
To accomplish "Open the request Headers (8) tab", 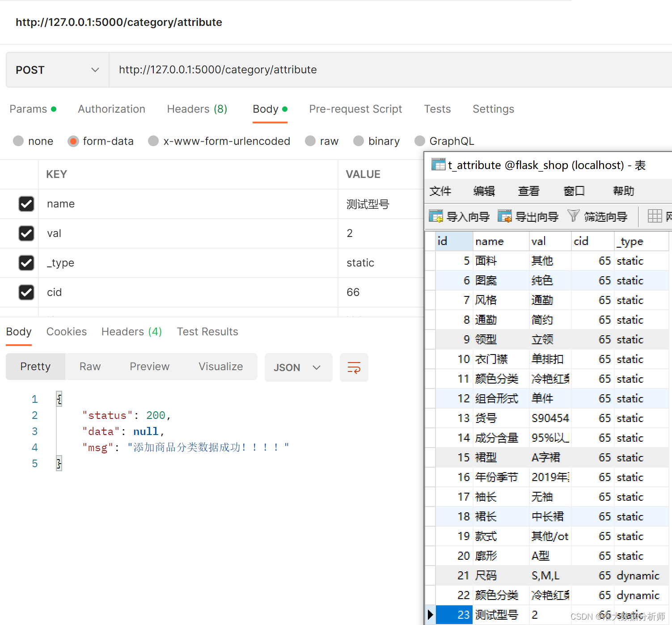I will (197, 109).
